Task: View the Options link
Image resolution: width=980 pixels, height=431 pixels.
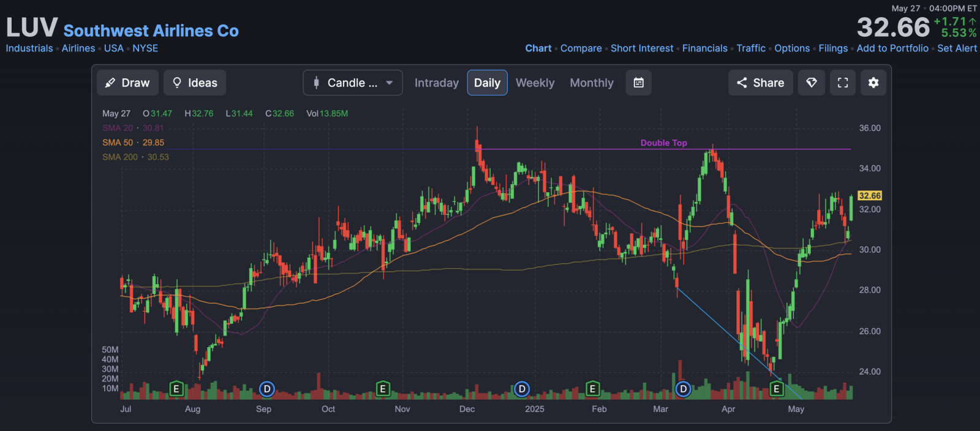Action: pyautogui.click(x=792, y=48)
